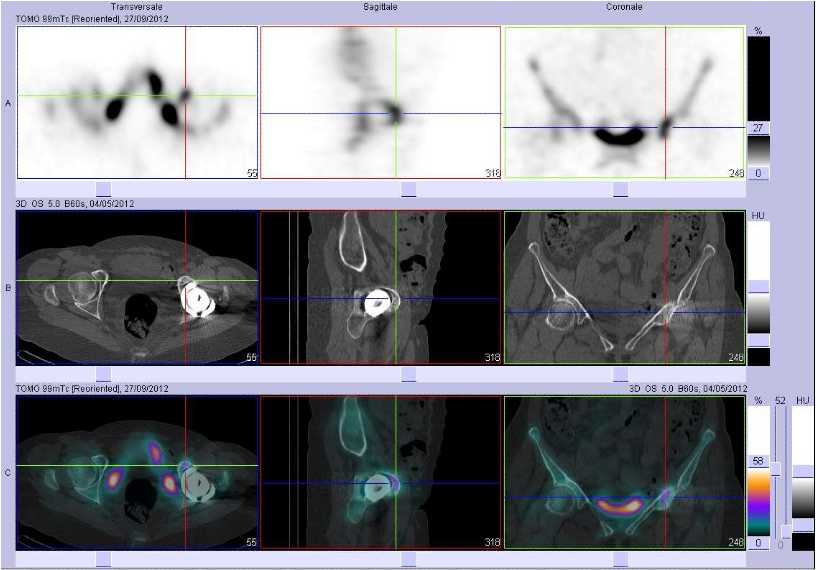Click slice scrollbar thumb under row B coronal view

click(621, 374)
